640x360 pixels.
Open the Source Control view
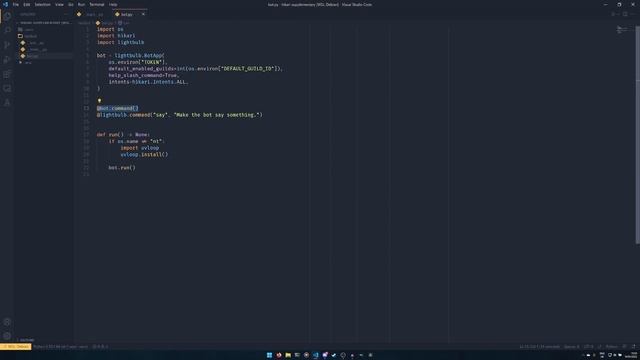coord(7,45)
